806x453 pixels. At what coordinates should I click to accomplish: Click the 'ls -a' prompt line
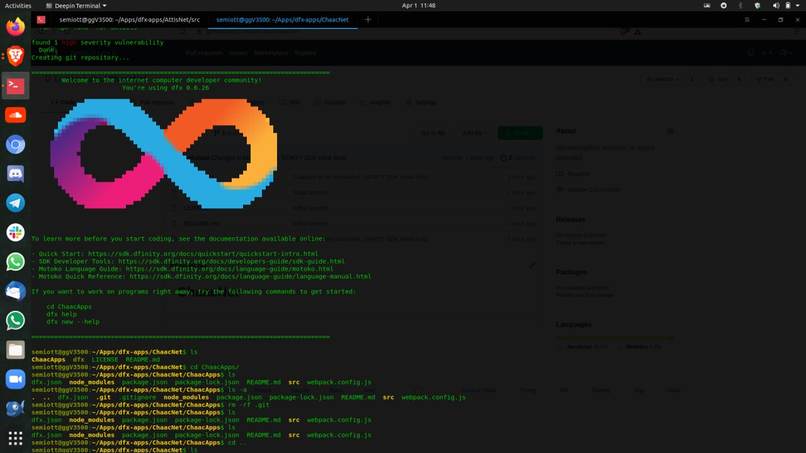tap(139, 390)
